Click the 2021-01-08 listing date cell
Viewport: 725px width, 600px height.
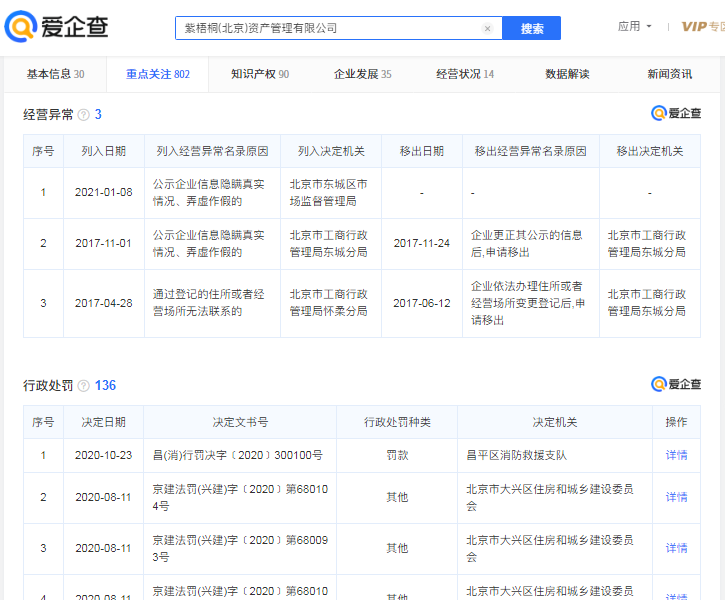[104, 193]
